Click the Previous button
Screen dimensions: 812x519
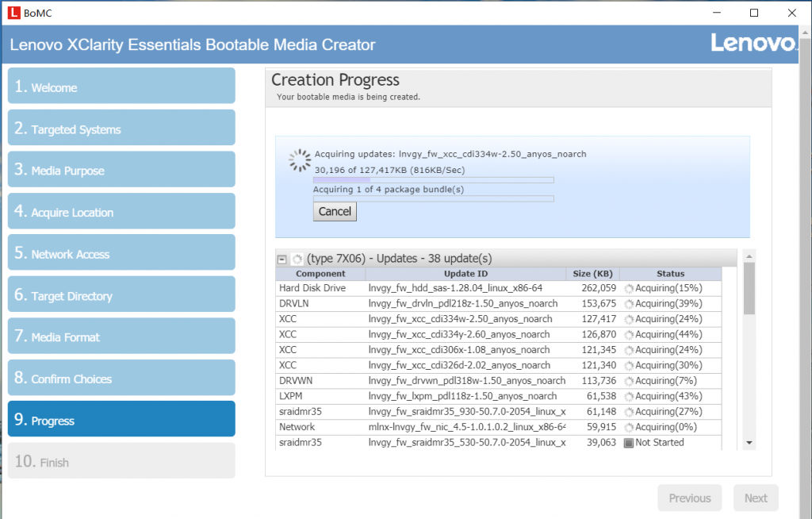pyautogui.click(x=690, y=498)
